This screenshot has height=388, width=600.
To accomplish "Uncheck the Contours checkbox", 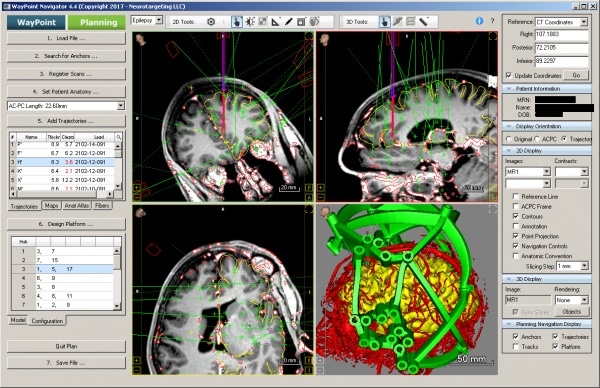I will click(516, 216).
